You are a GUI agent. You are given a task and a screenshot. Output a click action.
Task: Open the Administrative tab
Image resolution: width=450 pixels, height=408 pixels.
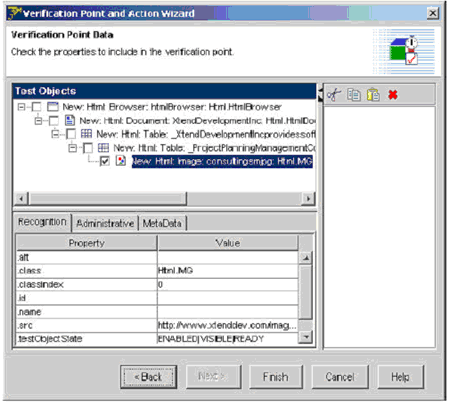tap(105, 223)
